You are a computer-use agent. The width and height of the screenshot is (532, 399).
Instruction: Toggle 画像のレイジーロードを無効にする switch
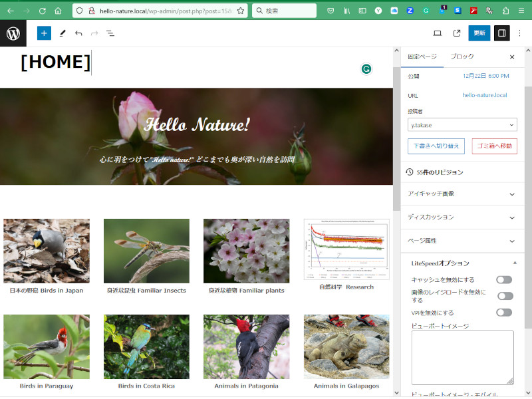[x=505, y=296]
